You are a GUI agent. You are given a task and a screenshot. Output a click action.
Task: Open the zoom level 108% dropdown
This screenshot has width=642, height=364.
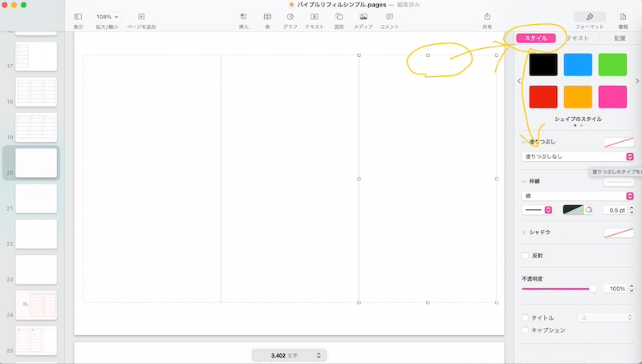click(106, 16)
